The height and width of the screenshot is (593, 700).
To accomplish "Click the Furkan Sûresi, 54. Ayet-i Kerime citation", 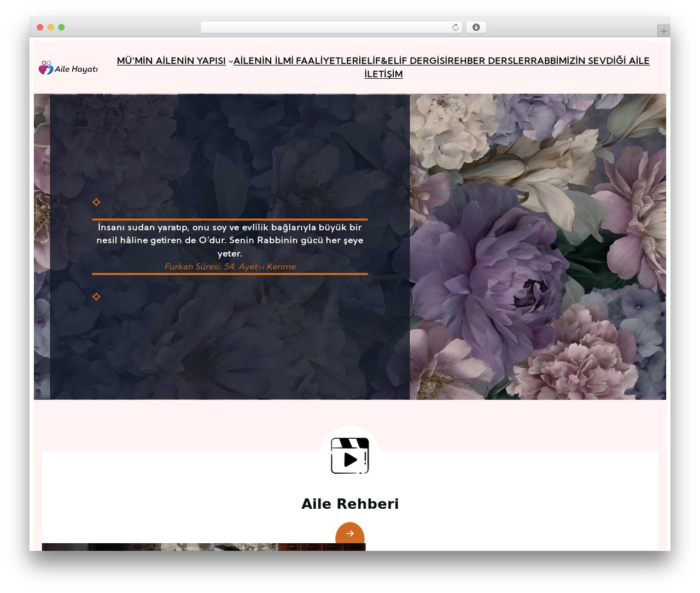I will click(x=230, y=266).
